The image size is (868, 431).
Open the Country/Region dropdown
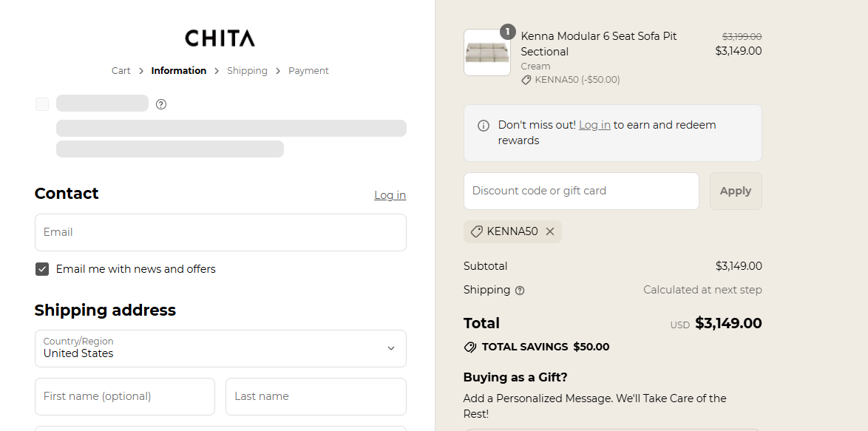point(220,348)
